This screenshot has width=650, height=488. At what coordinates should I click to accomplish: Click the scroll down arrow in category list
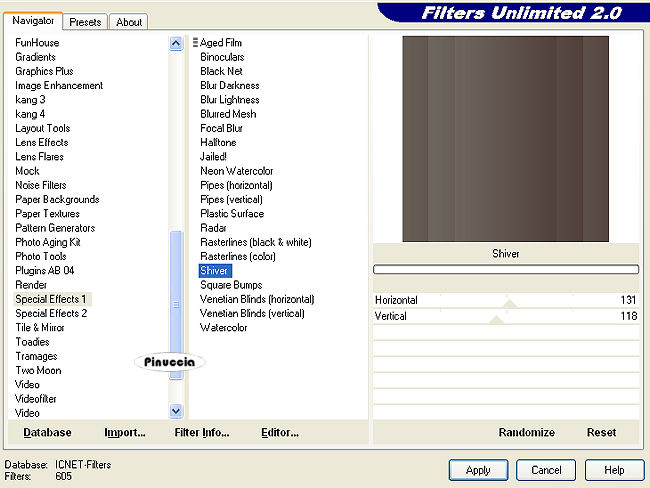tap(176, 411)
